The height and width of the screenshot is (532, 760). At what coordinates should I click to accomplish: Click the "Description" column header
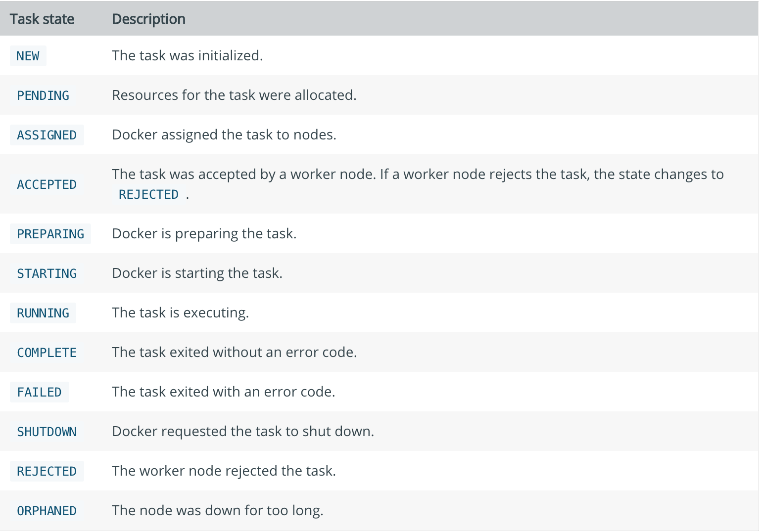(x=148, y=19)
